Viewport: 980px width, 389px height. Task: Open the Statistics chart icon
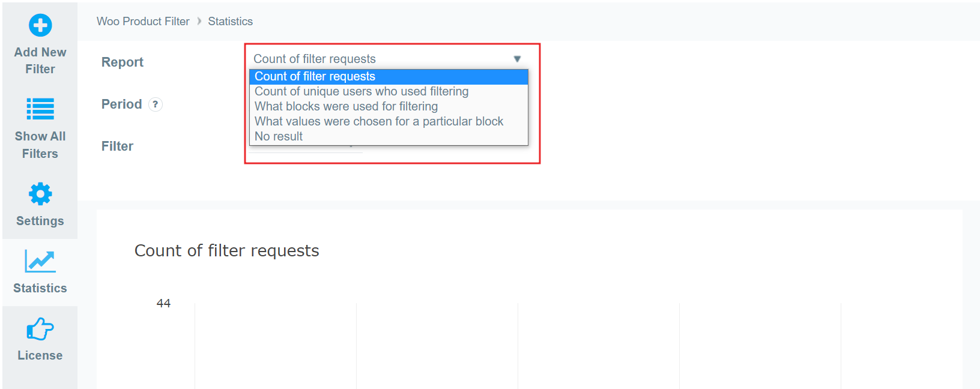click(40, 261)
